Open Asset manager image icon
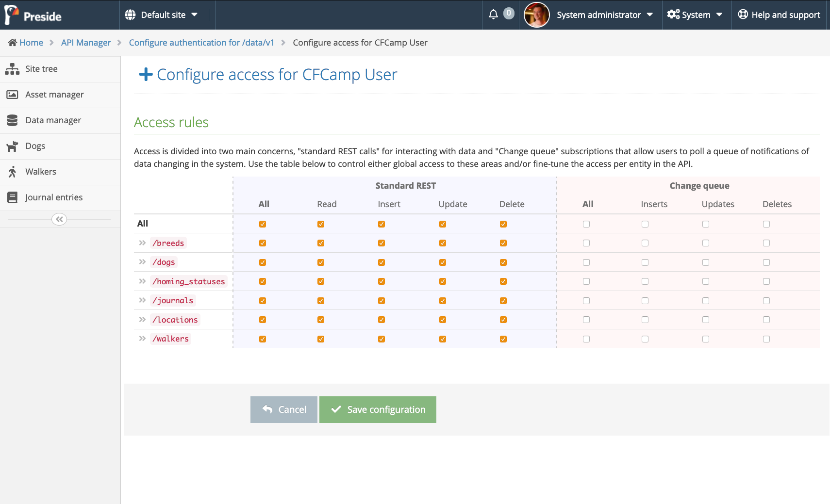Viewport: 830px width, 504px height. pyautogui.click(x=12, y=95)
